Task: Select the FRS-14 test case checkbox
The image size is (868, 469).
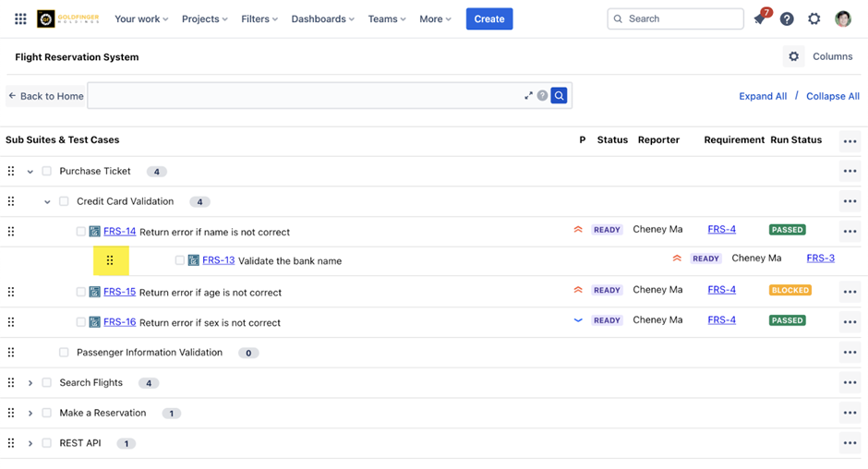Action: click(81, 232)
